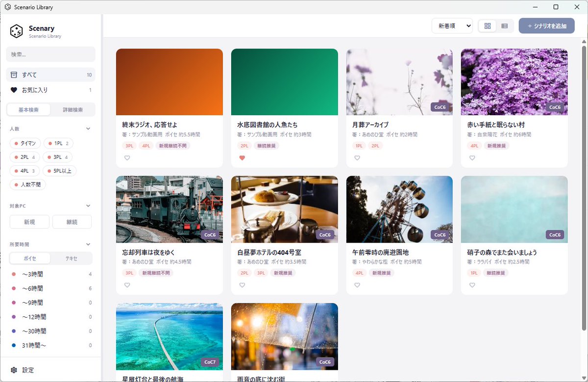This screenshot has height=382, width=588.
Task: Click the heart icon beside お気に入り
Action: pos(14,90)
